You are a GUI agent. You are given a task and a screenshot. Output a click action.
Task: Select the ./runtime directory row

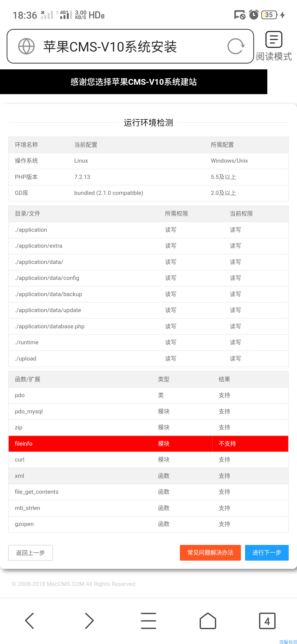point(148,342)
